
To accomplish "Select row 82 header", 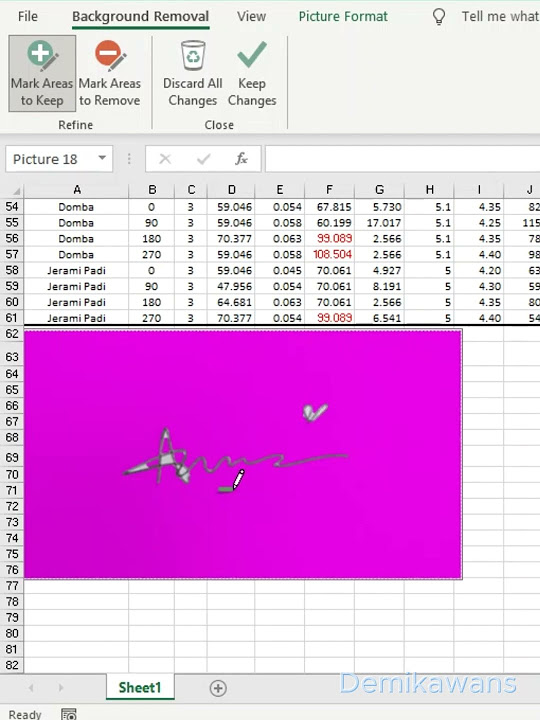I will pos(12,665).
